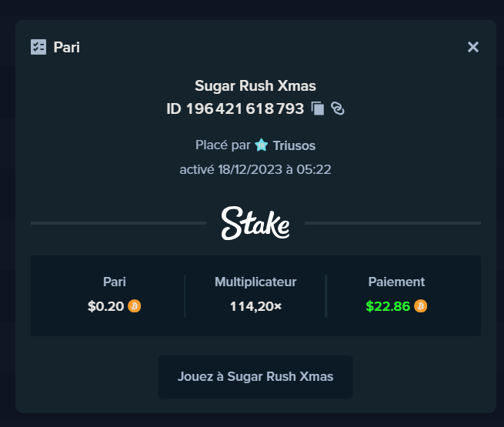Click the Pari dialog header title
This screenshot has width=504, height=427.
pos(66,47)
